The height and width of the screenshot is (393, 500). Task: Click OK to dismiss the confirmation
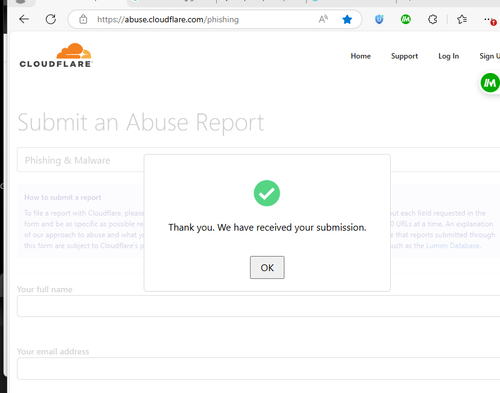(267, 267)
